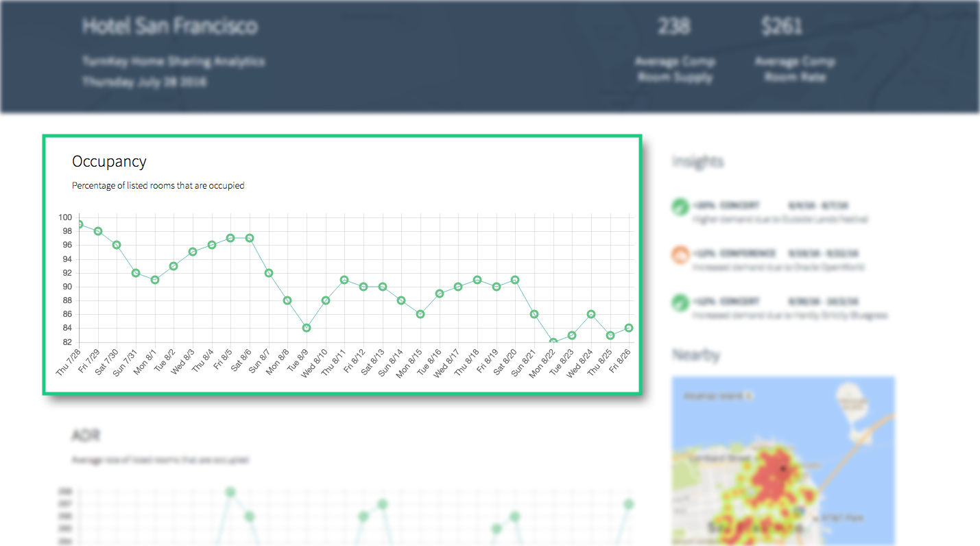Click the Fri 8/12 occupancy data point

pos(363,287)
